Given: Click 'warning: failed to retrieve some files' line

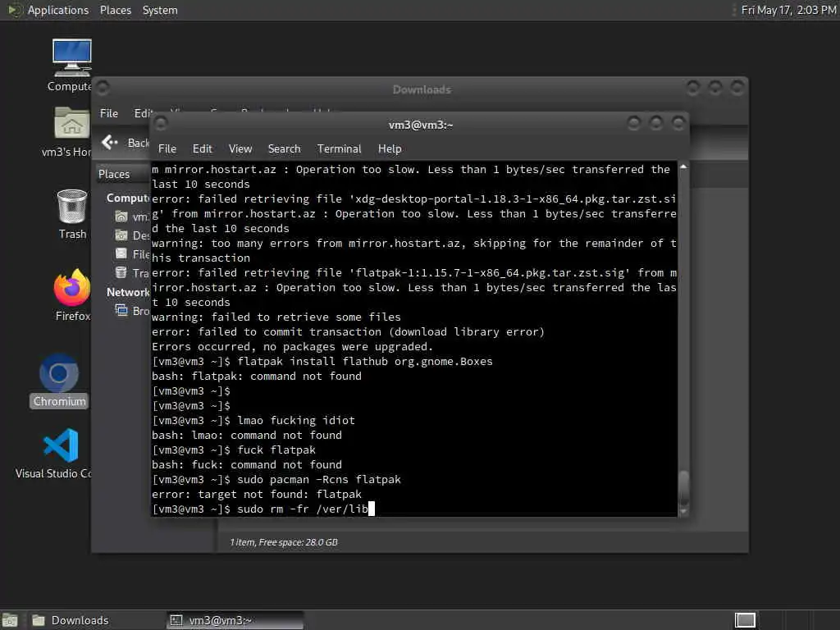Looking at the screenshot, I should click(x=276, y=317).
